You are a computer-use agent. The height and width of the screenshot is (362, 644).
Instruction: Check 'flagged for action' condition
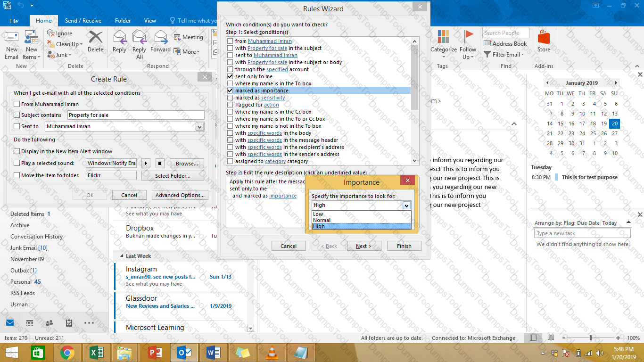click(230, 105)
